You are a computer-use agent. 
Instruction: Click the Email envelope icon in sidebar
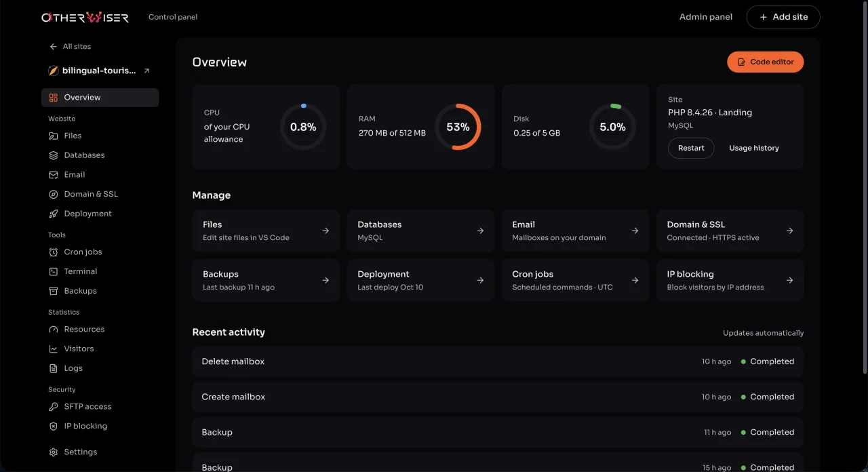coord(54,175)
